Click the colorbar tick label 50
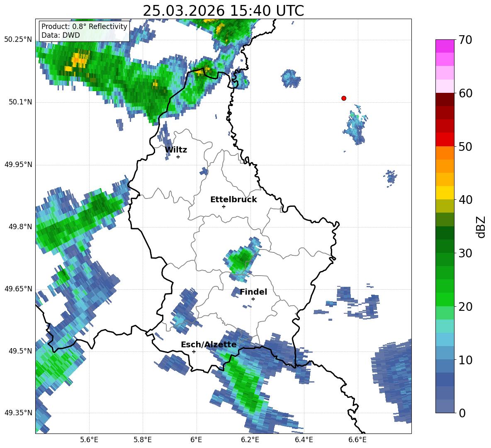Viewport: 491px width, 448px height. point(465,146)
